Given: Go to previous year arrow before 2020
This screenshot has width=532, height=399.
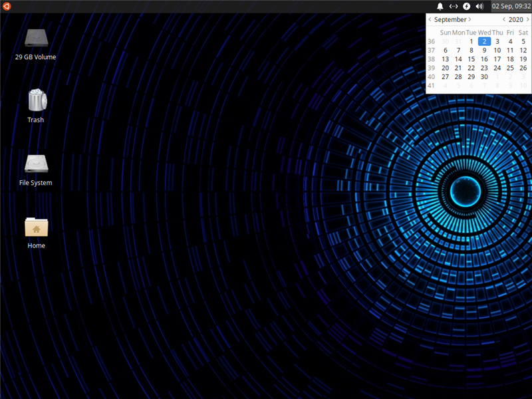Looking at the screenshot, I should point(504,19).
